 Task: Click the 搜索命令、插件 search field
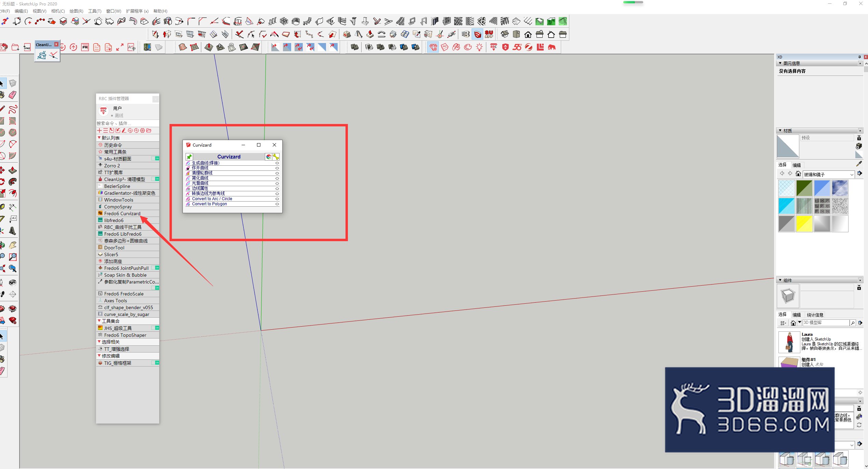[x=127, y=123]
